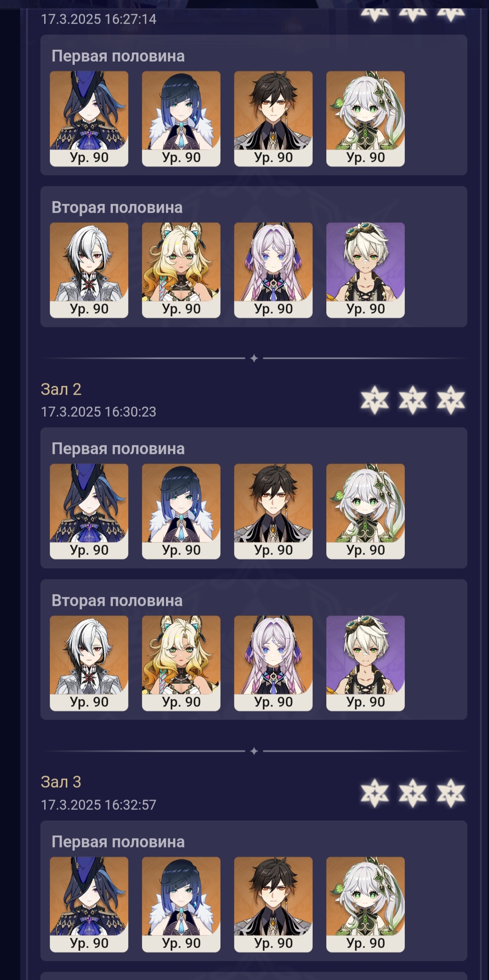The width and height of the screenshot is (489, 980).
Task: Tap Arlecchino portrait in topmost second half
Action: pyautogui.click(x=89, y=270)
